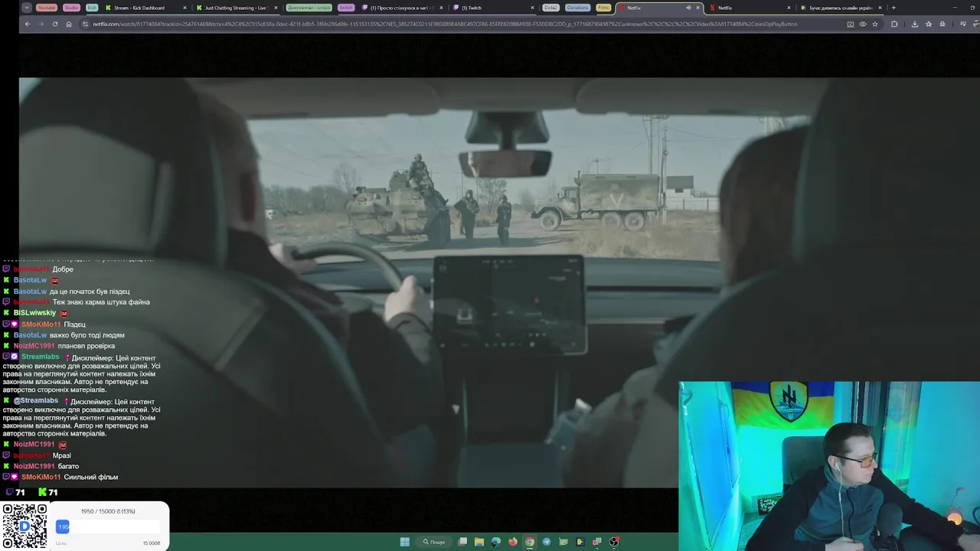Expand the Films tab group

[x=603, y=8]
